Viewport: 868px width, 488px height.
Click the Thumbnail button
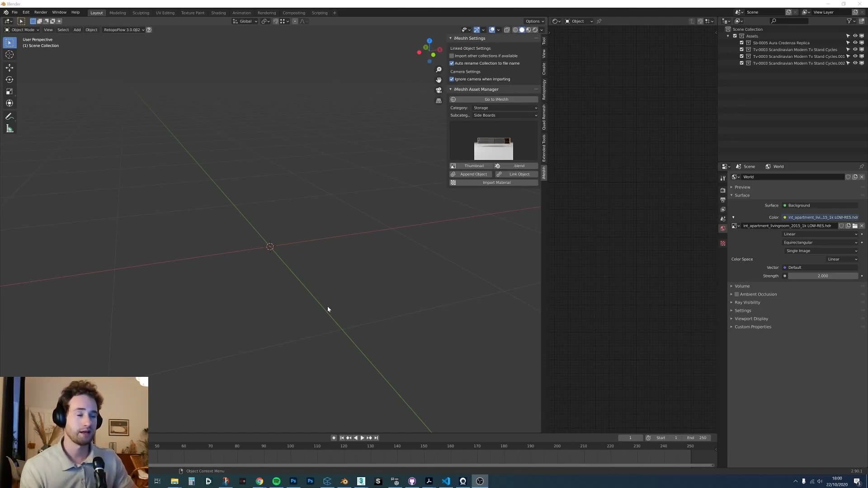point(471,166)
